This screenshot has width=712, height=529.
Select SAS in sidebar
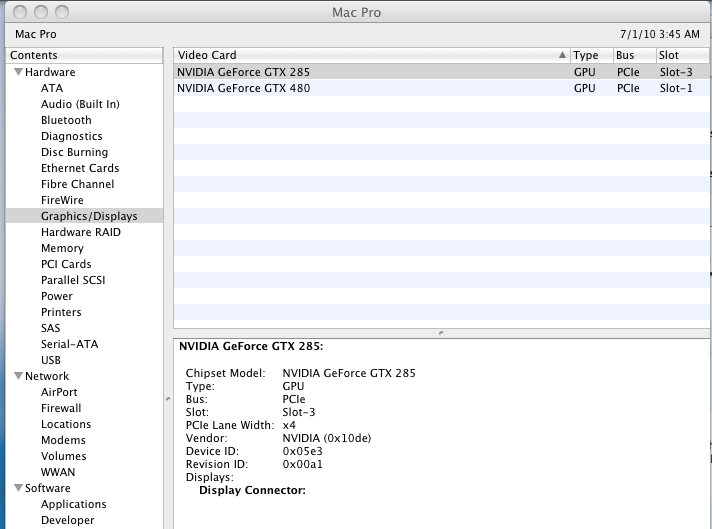pyautogui.click(x=50, y=328)
